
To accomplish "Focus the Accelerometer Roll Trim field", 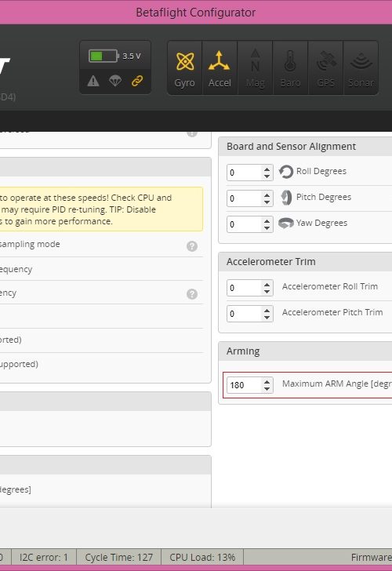I will pos(249,288).
